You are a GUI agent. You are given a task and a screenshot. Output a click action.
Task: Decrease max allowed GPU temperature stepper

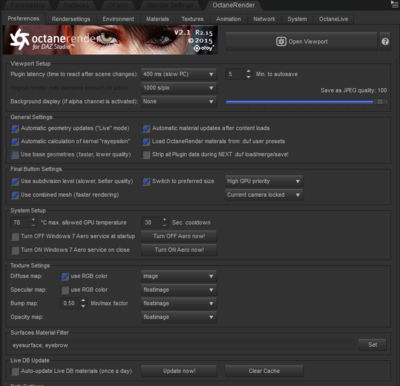[x=33, y=225]
